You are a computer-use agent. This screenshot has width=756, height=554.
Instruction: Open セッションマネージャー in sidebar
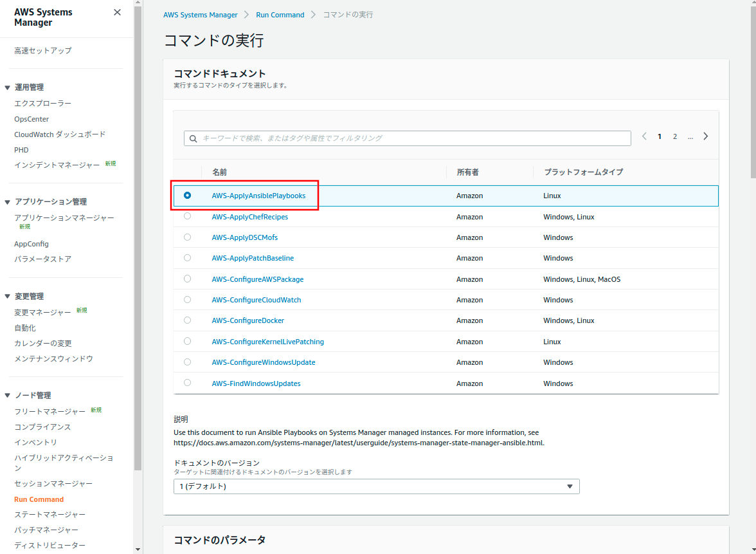point(53,484)
